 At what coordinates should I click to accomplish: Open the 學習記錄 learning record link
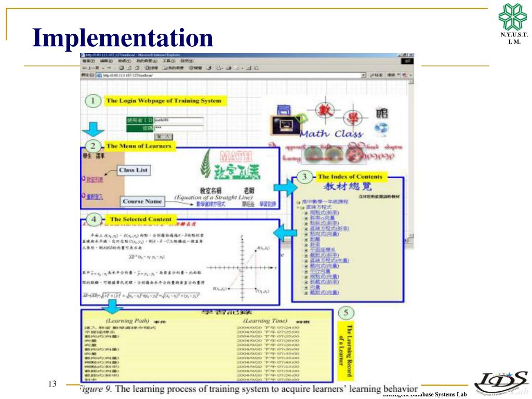(268, 204)
